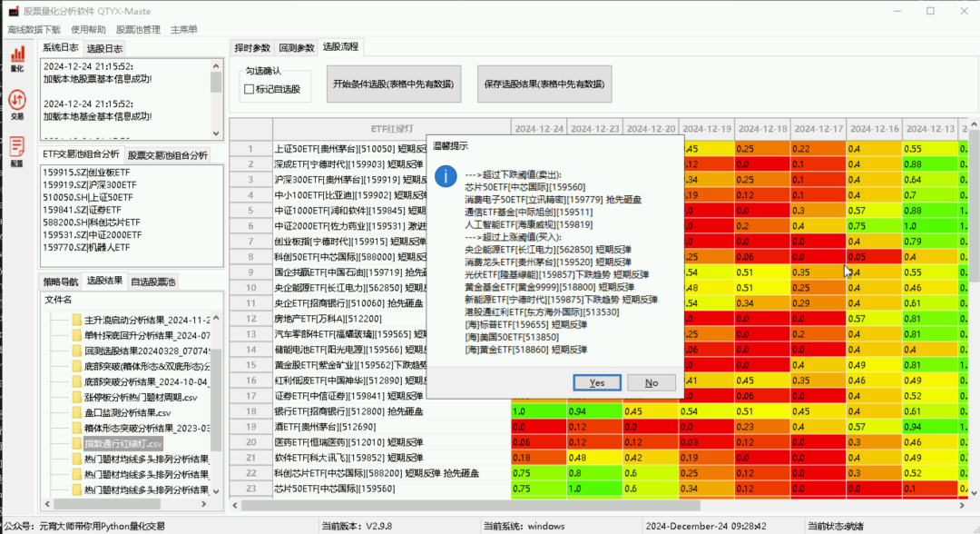Select 159841.SZ|证券ETF in pool list
This screenshot has height=534, width=980.
82,210
